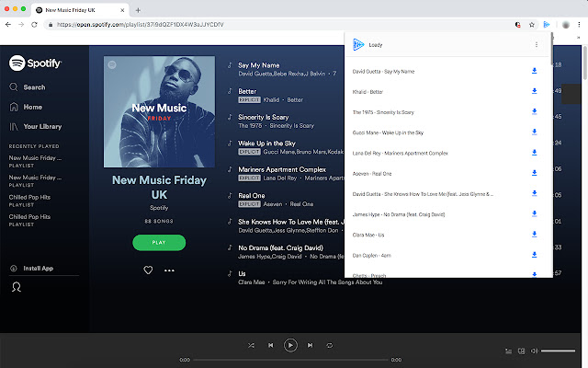Close the New Music Friday UK tab
The image size is (588, 368).
pos(122,10)
